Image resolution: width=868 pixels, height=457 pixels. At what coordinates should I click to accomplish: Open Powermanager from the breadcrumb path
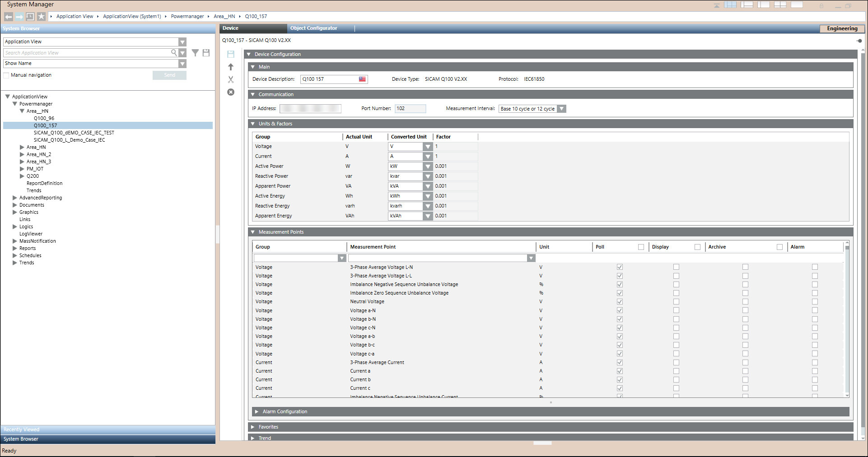(x=187, y=16)
